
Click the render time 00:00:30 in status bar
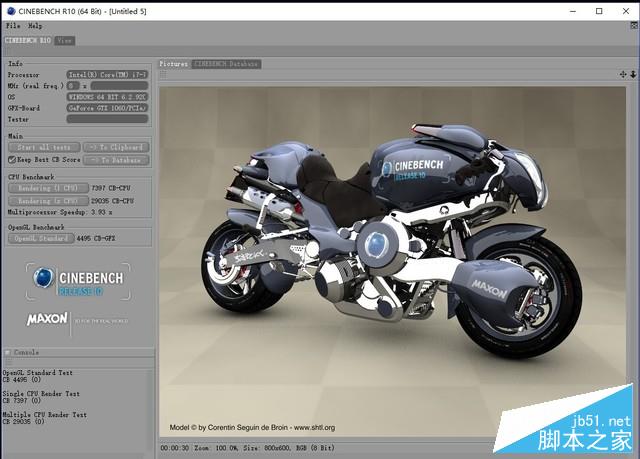click(x=175, y=448)
